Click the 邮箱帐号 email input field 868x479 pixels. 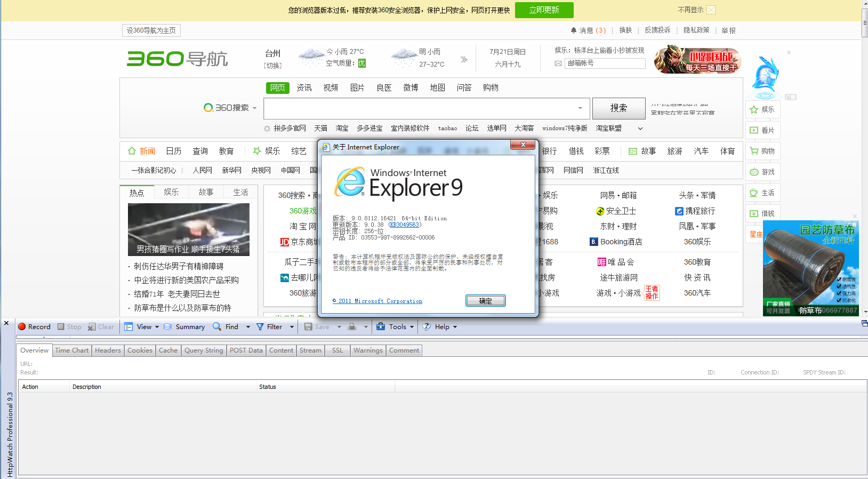605,63
